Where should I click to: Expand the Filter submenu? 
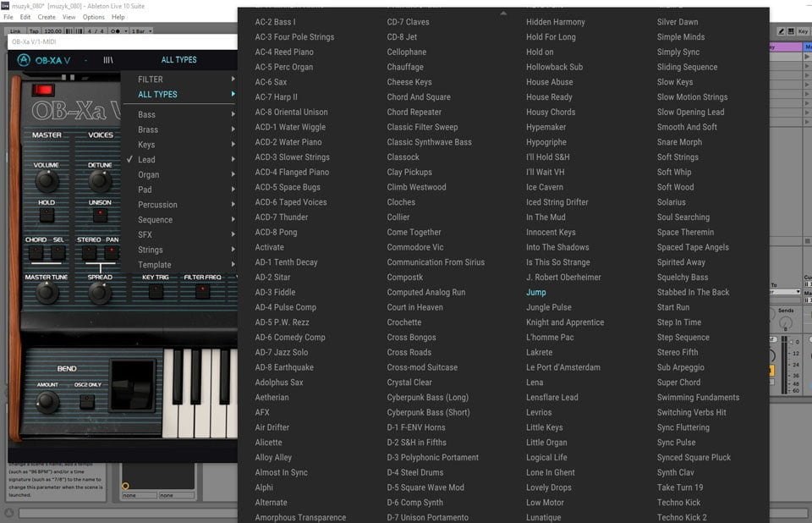pyautogui.click(x=179, y=80)
